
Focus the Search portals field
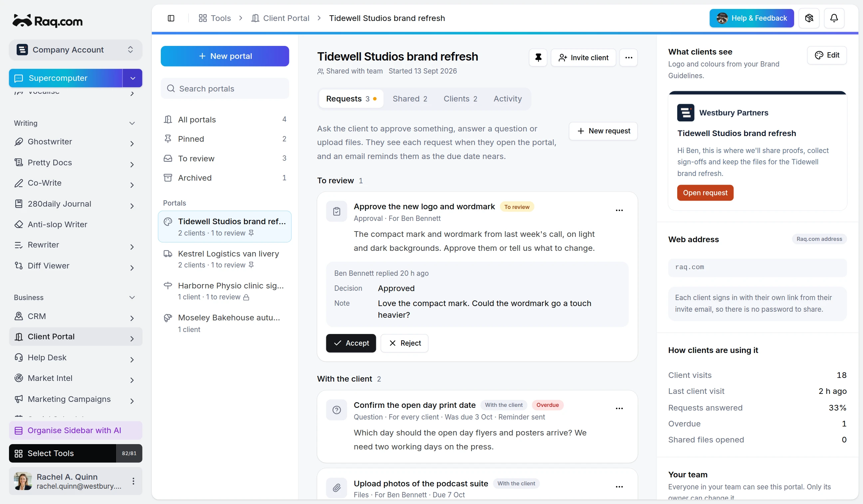(x=225, y=88)
